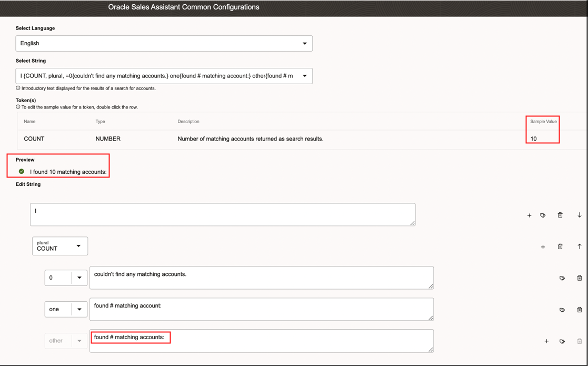Viewport: 588px width, 366px height.
Task: Click the tag icon in the 'other' case row
Action: click(x=562, y=342)
